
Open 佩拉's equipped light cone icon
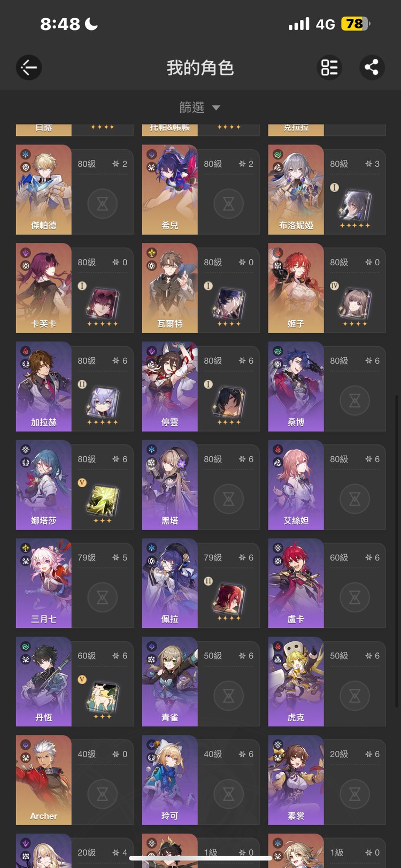click(229, 600)
